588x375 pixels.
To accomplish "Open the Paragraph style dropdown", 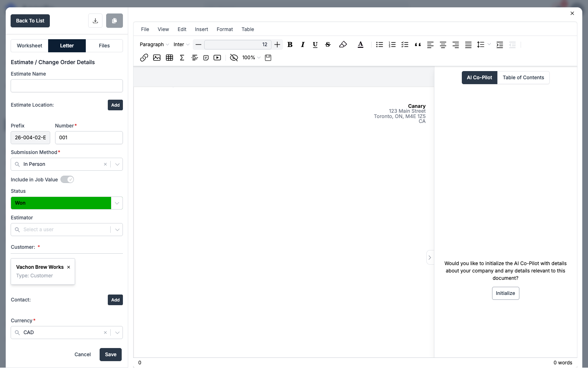I will [154, 45].
